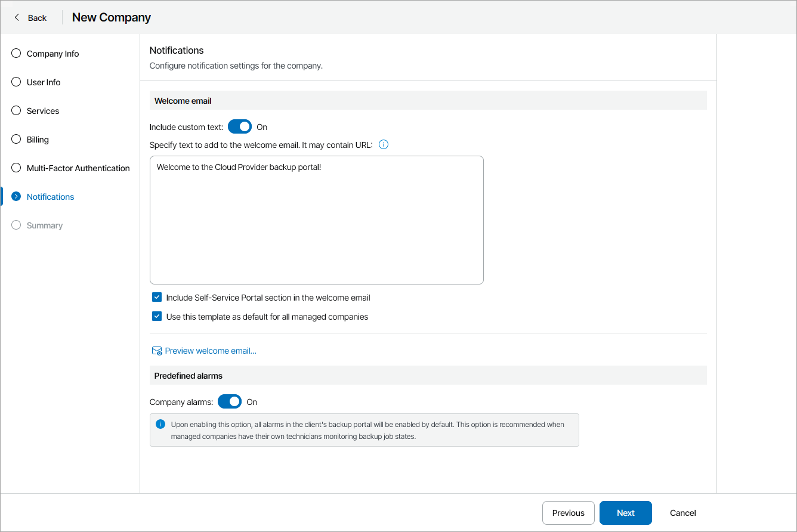Open the Multi-Factor Authentication step
The image size is (797, 532).
point(78,168)
